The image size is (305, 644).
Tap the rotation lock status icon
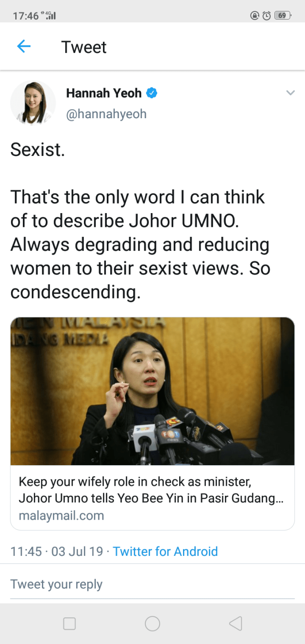tap(255, 15)
